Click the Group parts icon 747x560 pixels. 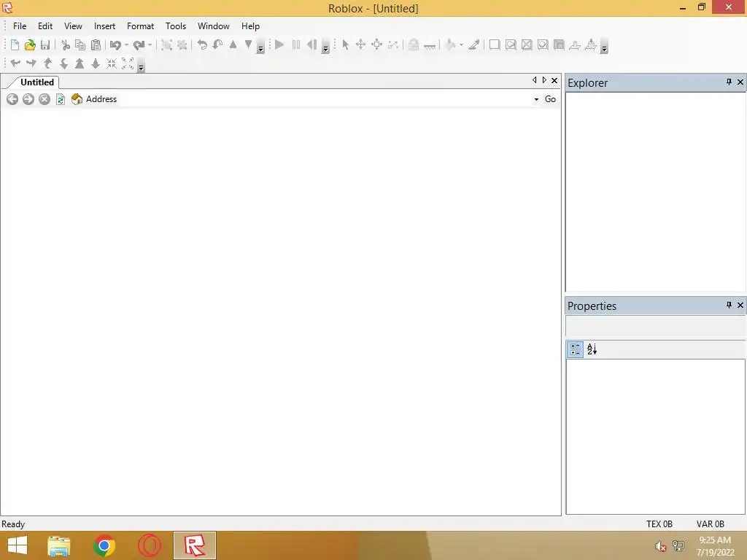tap(166, 44)
